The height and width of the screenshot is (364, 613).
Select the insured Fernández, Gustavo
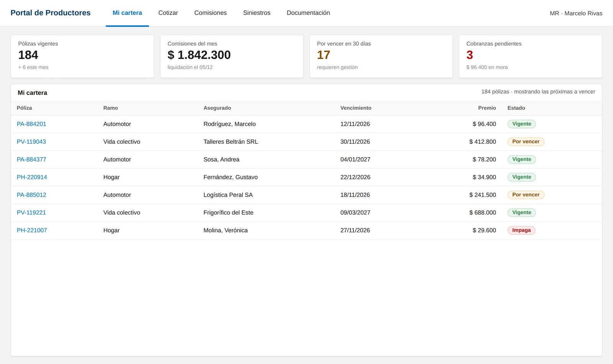click(231, 177)
